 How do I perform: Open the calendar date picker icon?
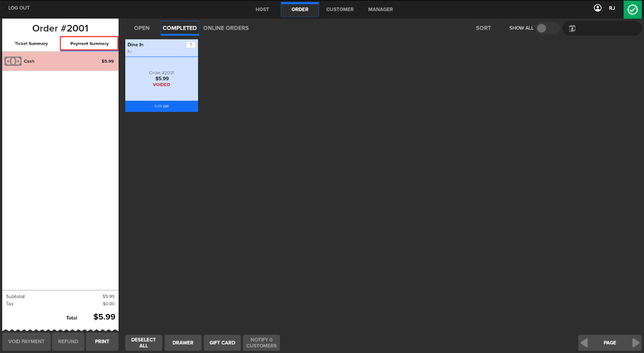coord(572,28)
